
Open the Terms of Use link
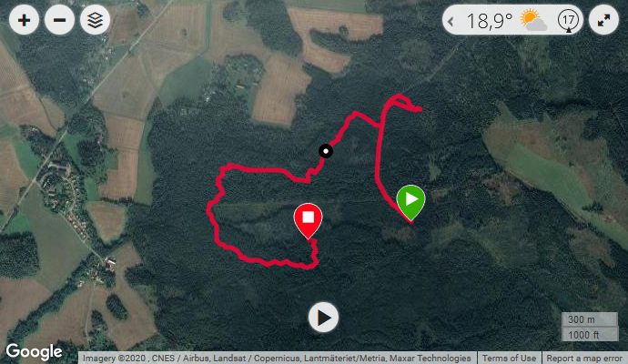pos(509,358)
